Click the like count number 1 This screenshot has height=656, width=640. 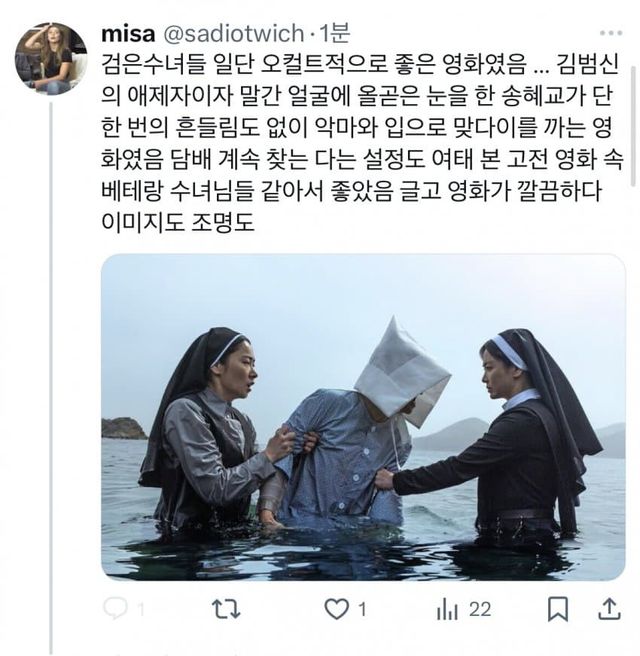click(363, 610)
